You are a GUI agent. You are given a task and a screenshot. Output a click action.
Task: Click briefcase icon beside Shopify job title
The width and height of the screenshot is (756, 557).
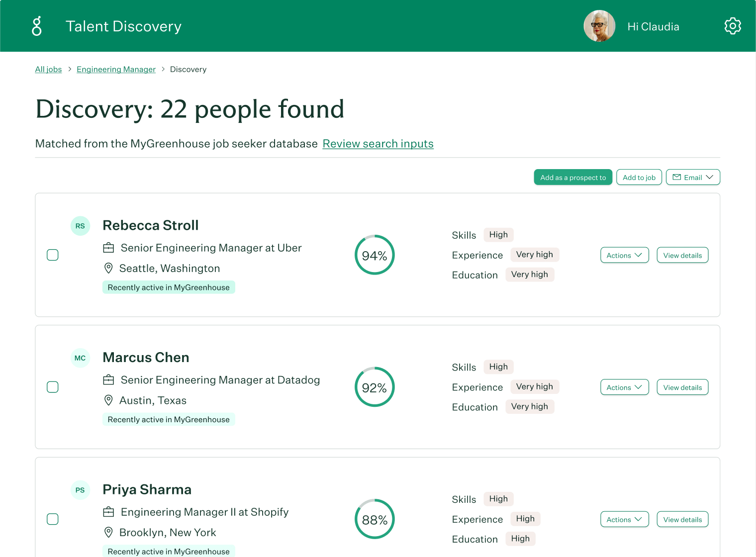(x=108, y=512)
